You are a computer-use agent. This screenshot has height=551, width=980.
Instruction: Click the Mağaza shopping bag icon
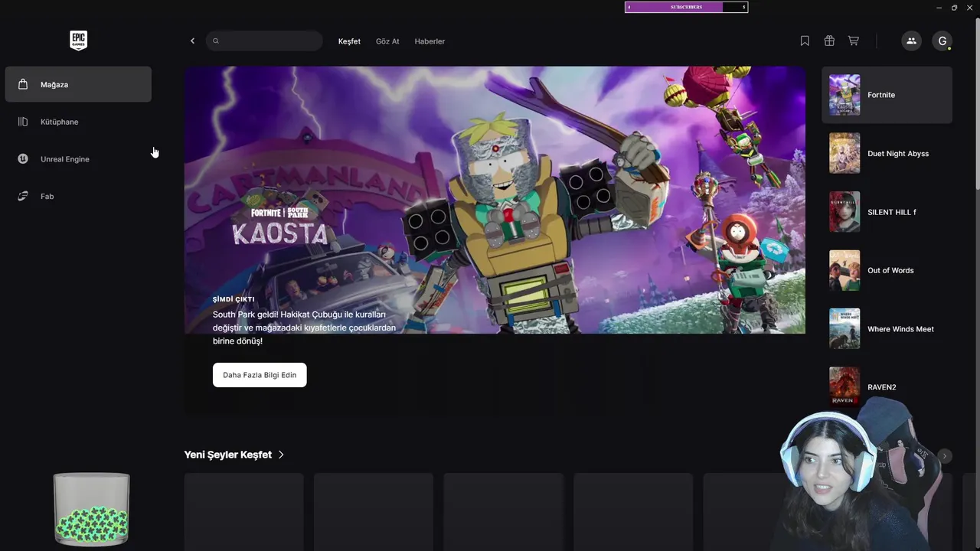pos(23,84)
